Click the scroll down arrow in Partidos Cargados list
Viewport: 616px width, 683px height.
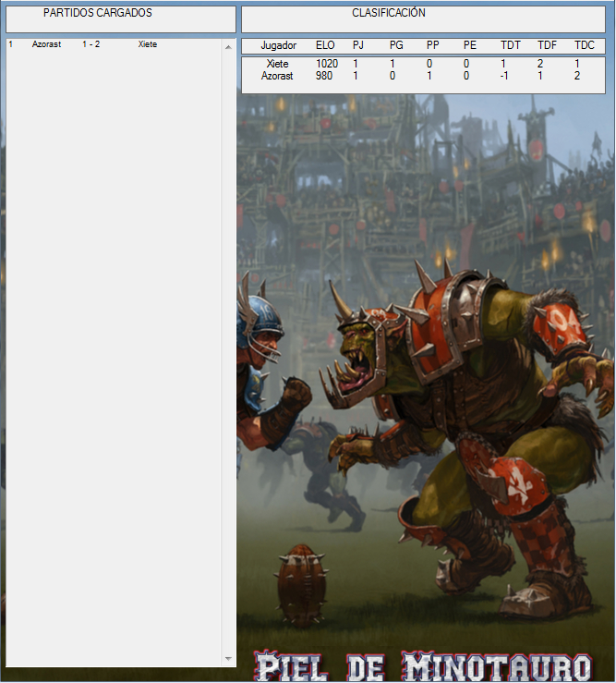228,659
